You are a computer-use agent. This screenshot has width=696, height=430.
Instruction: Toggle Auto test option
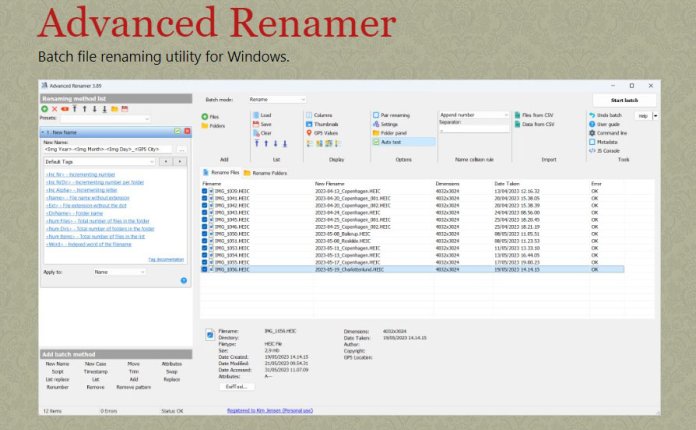(388, 142)
